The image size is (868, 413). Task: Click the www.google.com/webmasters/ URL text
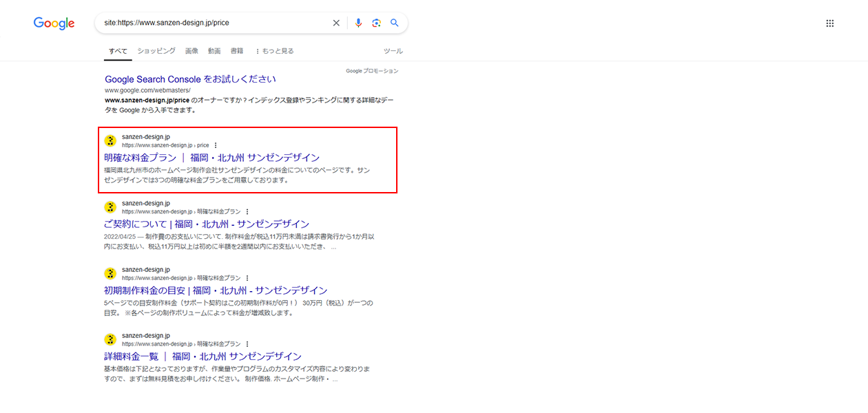click(x=147, y=90)
